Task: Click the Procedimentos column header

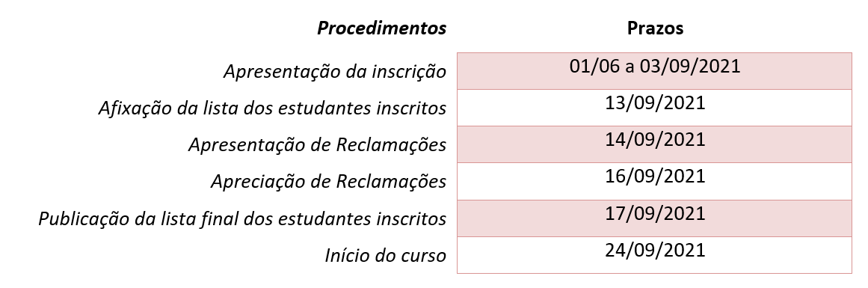Action: pyautogui.click(x=381, y=28)
